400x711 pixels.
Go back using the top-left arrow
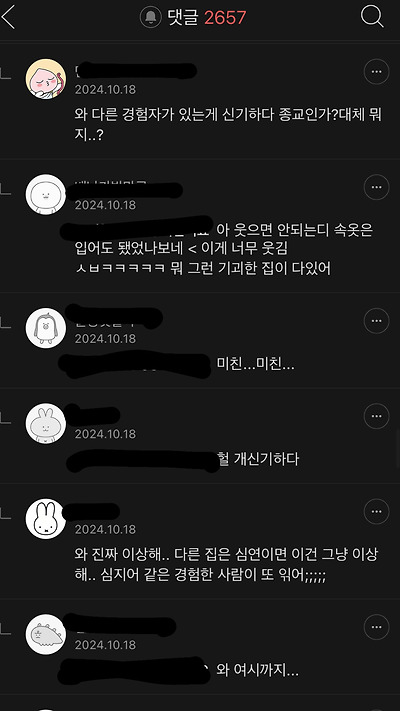pyautogui.click(x=8, y=18)
